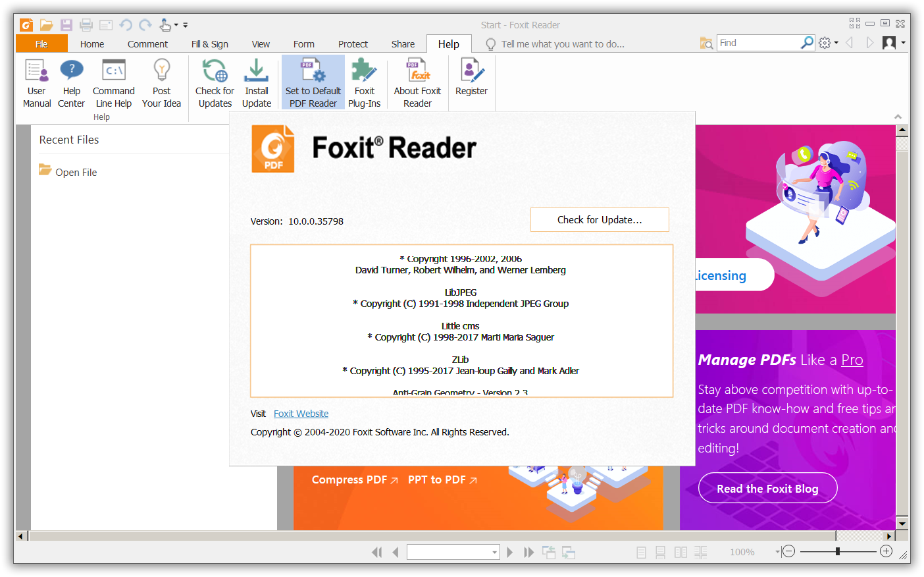924x577 pixels.
Task: Expand the user account dropdown arrow
Action: point(903,43)
